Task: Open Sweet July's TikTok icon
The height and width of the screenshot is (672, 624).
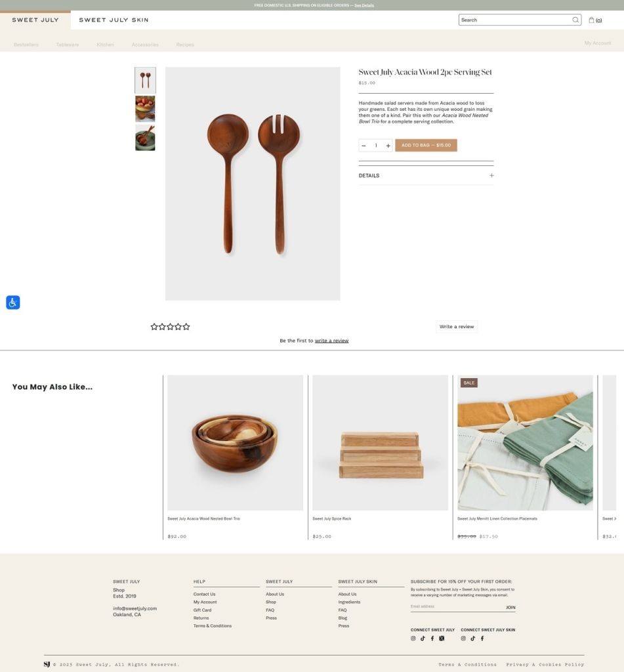Action: (423, 638)
